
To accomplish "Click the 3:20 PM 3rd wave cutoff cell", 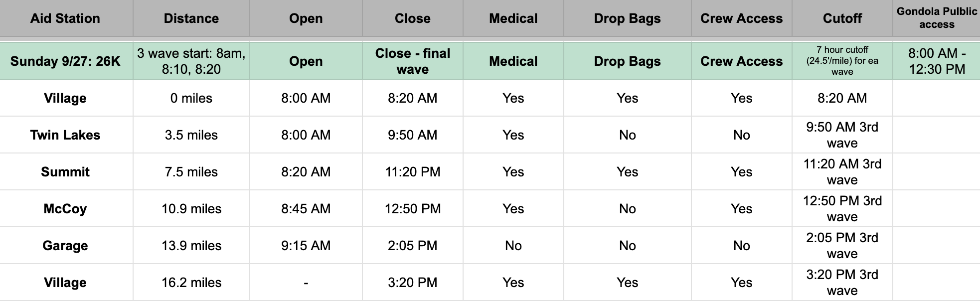I will tap(842, 283).
